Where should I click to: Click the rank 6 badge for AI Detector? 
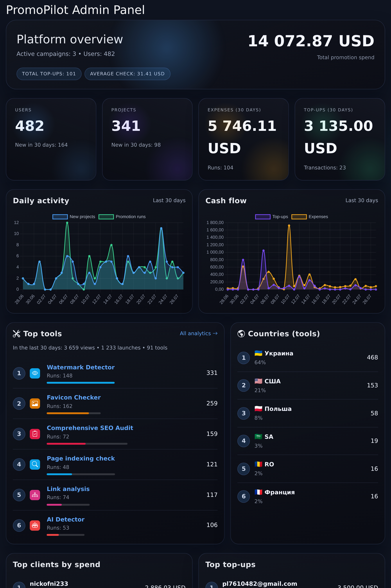tap(19, 525)
